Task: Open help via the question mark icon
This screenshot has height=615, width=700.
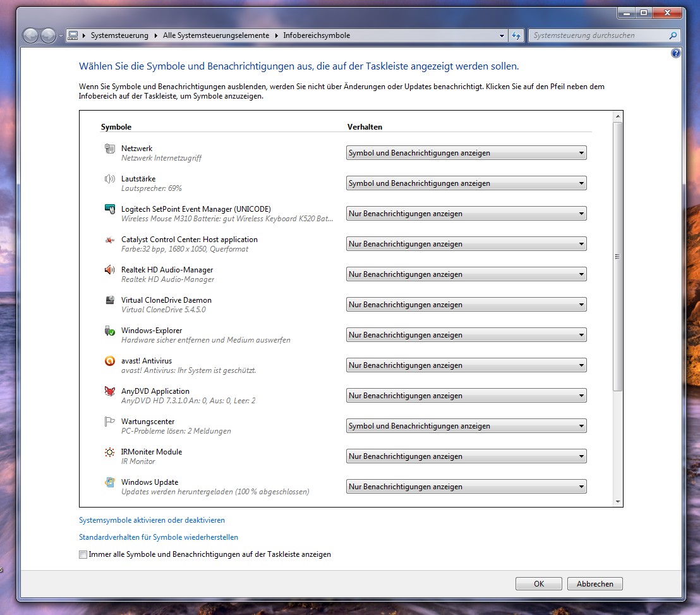Action: click(675, 53)
